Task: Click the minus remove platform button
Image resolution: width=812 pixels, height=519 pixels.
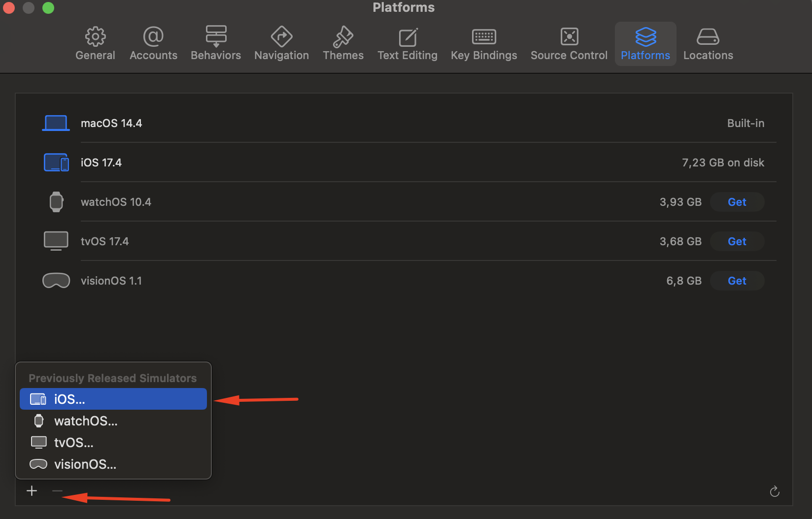Action: click(x=57, y=491)
